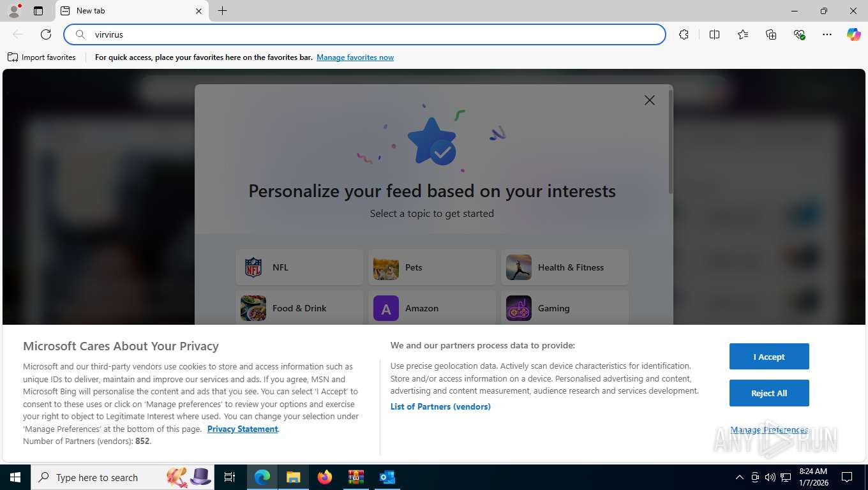Open the clock showing 8:24 AM
This screenshot has height=490, width=868.
(813, 477)
